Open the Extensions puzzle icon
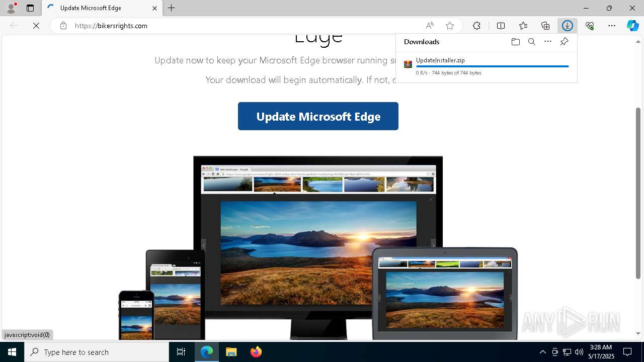Image resolution: width=644 pixels, height=362 pixels. 476,26
